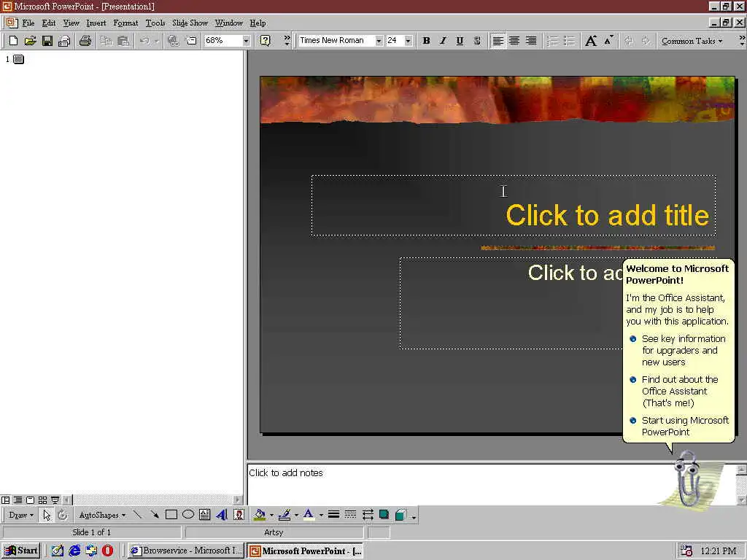Click the Shadow style icon

coord(384,515)
